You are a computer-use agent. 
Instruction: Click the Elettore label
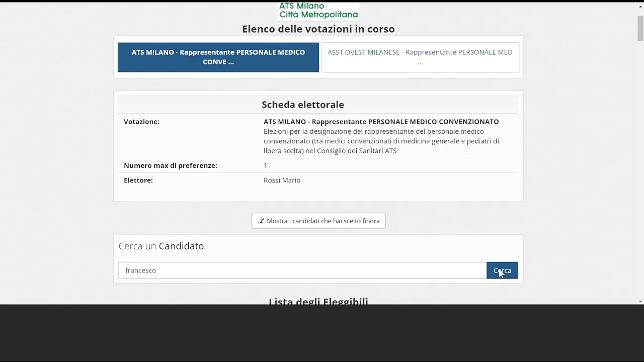(138, 180)
